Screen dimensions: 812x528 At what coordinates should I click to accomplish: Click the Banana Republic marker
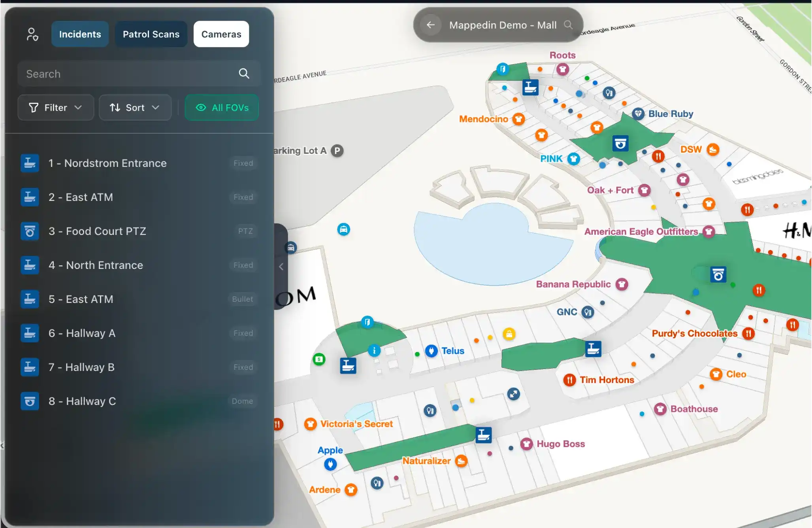click(x=622, y=284)
